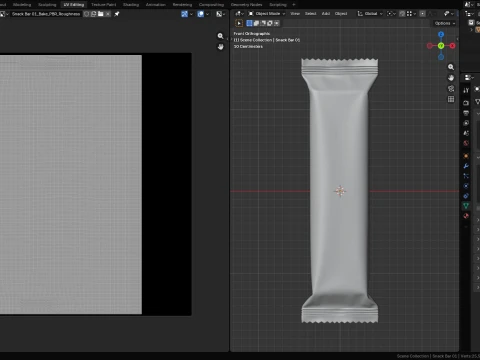Toggle camera view gizmo in viewport

451,88
